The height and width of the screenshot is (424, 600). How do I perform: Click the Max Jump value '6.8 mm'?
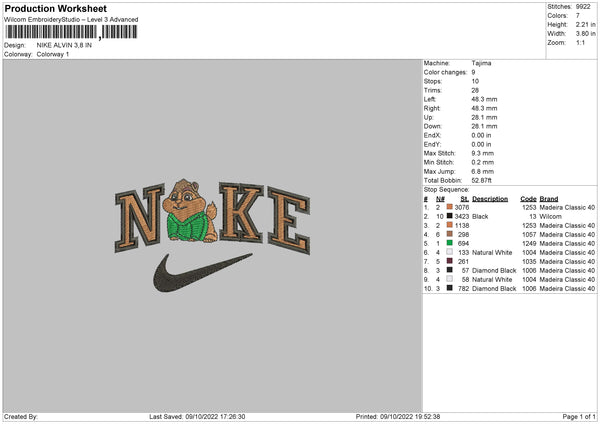coord(483,171)
